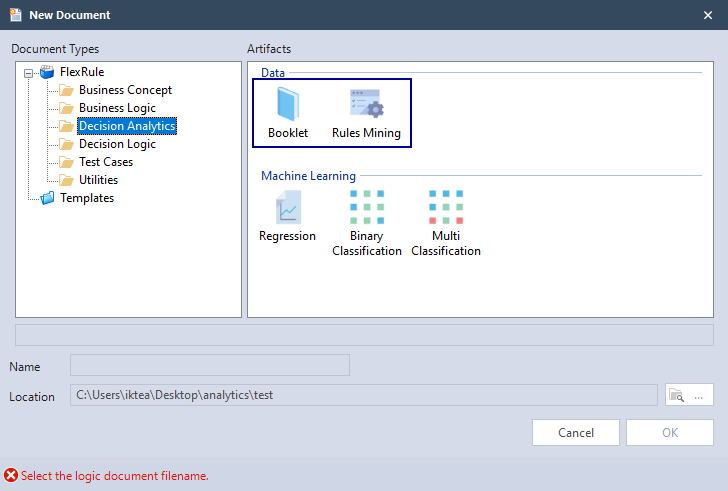Screen dimensions: 728x491
Task: Select Business Logic document type
Action: coord(117,108)
